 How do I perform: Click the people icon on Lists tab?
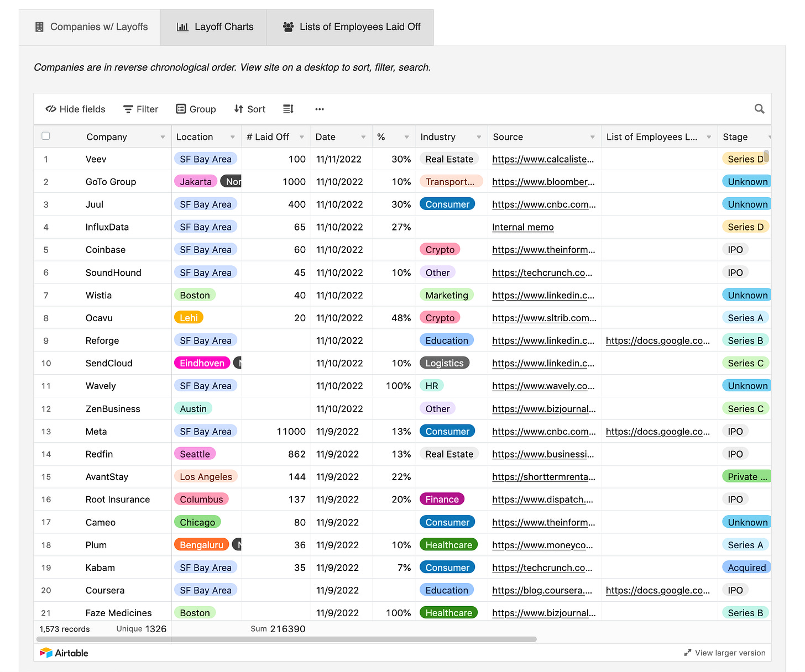click(288, 27)
